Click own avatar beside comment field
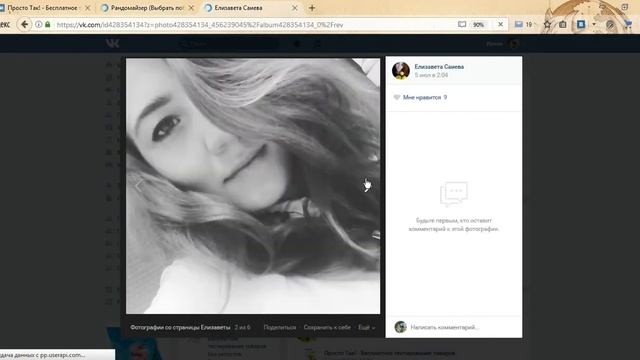Image resolution: width=640 pixels, height=360 pixels. point(400,327)
